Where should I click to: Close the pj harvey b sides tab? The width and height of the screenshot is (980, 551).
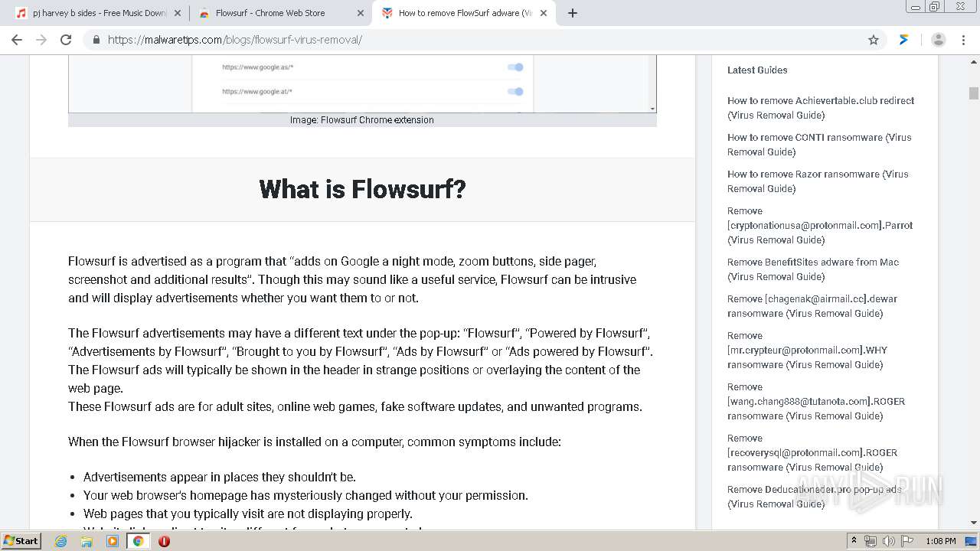point(178,13)
